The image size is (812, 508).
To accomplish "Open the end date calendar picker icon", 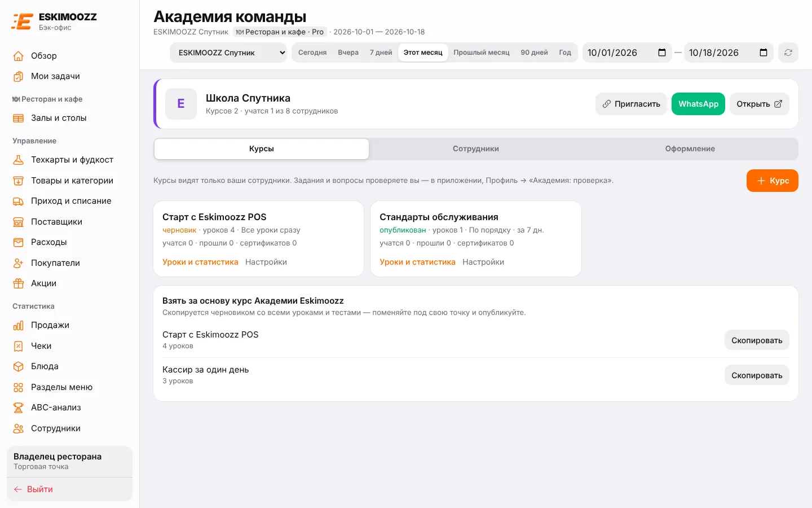I will [764, 52].
